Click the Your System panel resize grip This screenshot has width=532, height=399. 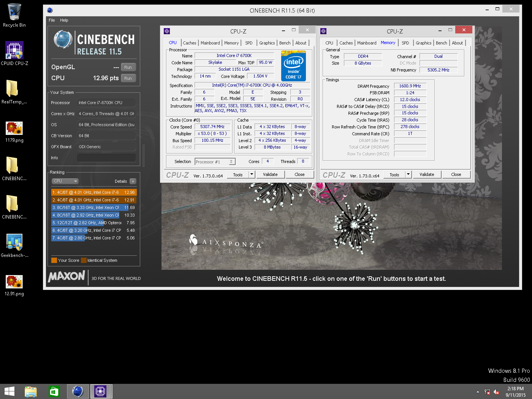(143, 155)
